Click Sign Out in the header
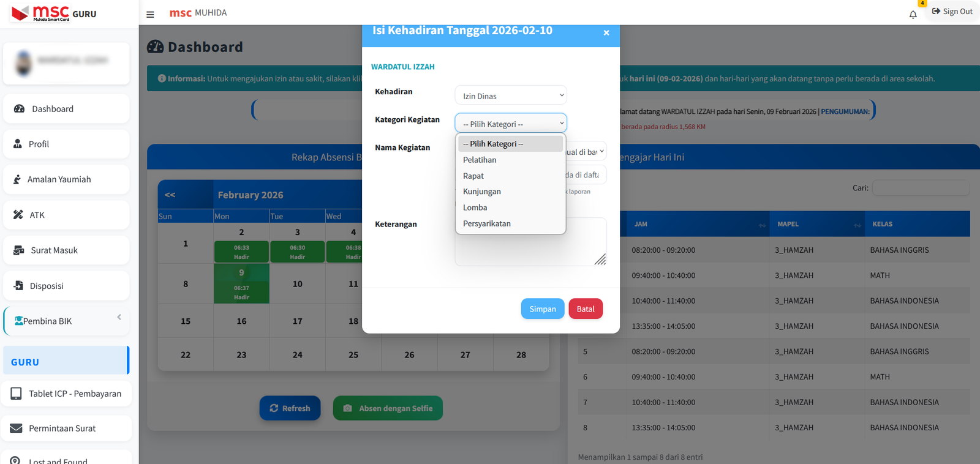Screen dimensions: 980x464 tap(952, 12)
